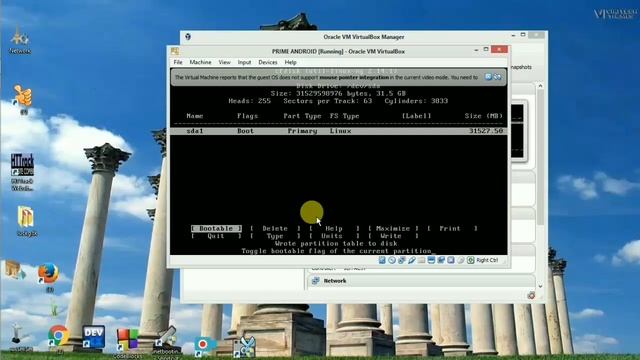Click the optical disk status icon
The width and height of the screenshot is (640, 360).
[x=392, y=260]
